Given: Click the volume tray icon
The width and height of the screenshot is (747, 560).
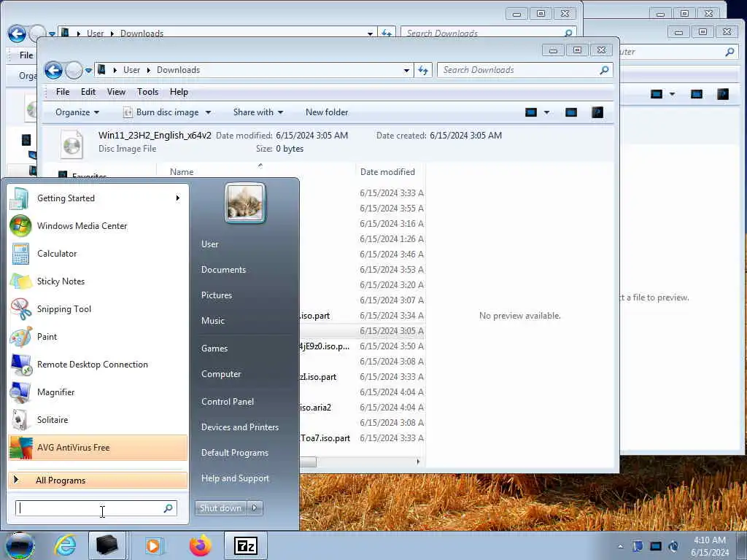Looking at the screenshot, I should point(673,546).
